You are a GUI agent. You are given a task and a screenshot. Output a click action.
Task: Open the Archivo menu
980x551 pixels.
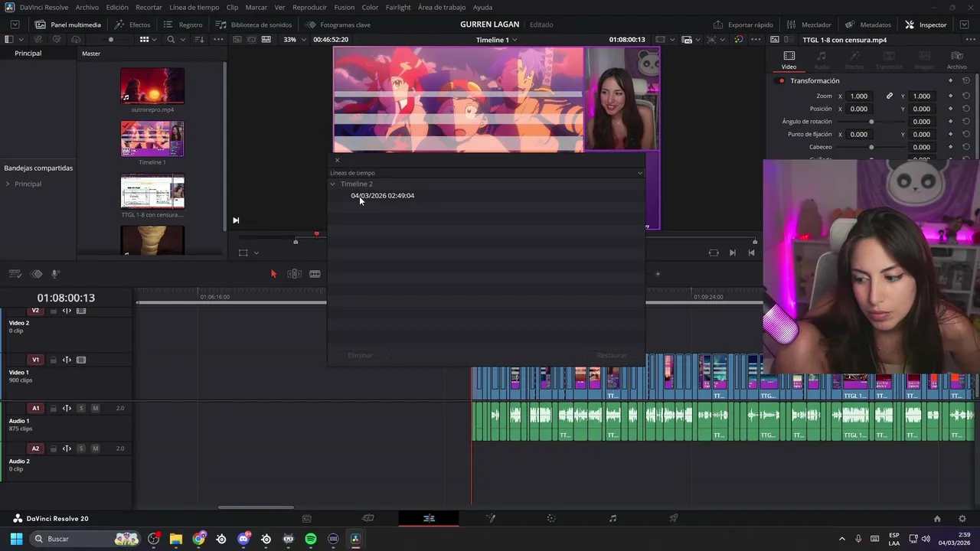(x=87, y=7)
